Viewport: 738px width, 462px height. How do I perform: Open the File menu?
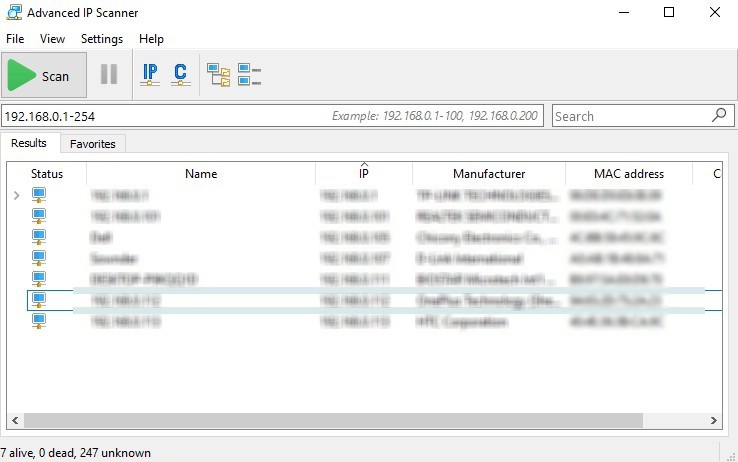point(15,39)
